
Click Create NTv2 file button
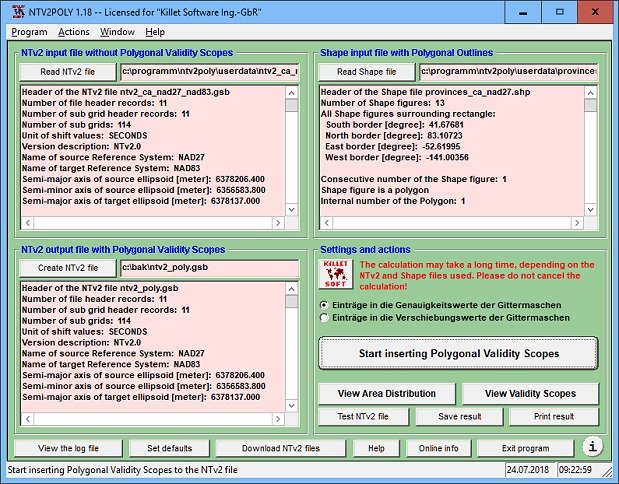pyautogui.click(x=68, y=268)
